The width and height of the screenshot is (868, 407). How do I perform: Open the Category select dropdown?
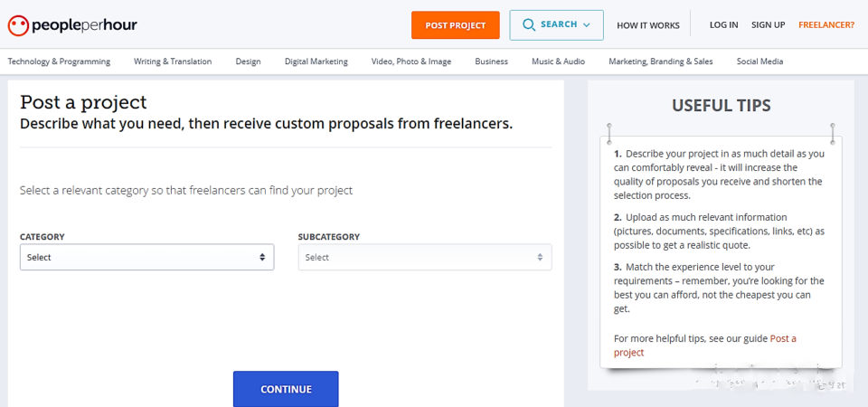146,258
